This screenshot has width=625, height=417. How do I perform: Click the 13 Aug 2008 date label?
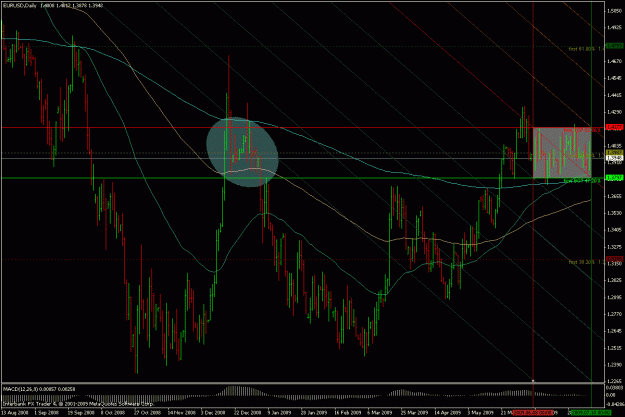(15, 413)
